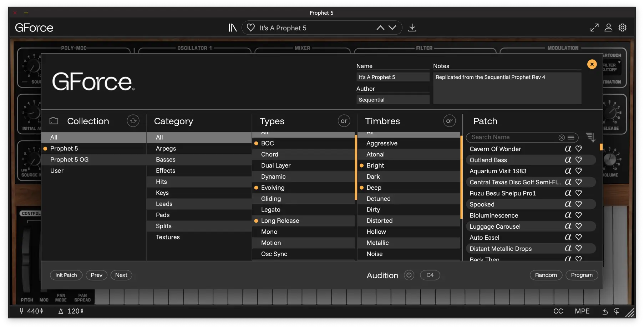Favorite the Spooked patch
644x328 pixels.
tap(579, 204)
